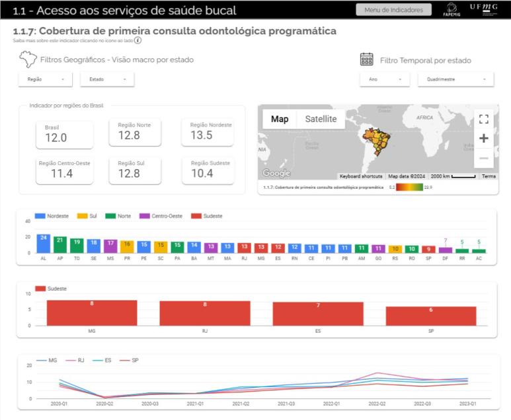Expand the Estado dropdown filter

(x=107, y=79)
